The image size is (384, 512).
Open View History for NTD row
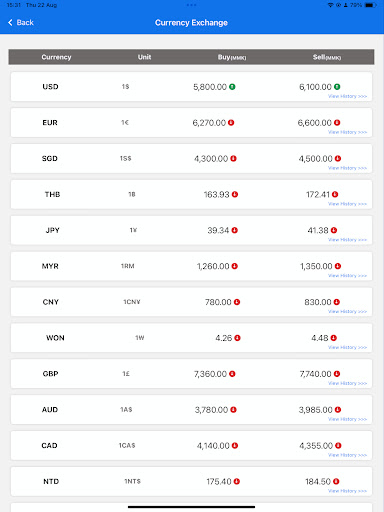coord(347,491)
